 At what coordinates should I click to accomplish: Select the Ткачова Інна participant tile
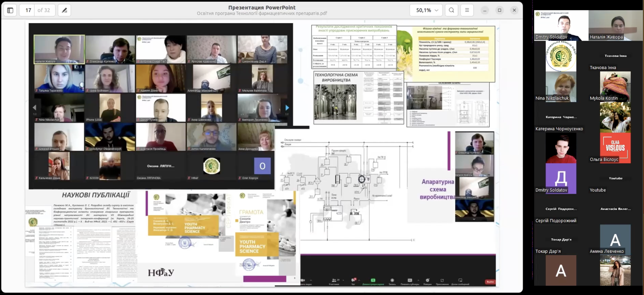coord(615,56)
